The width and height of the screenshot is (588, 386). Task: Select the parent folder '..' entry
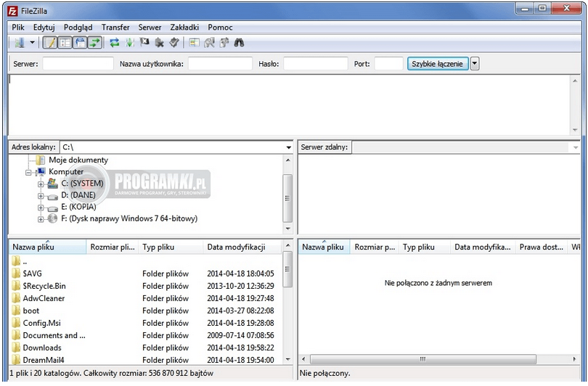click(145, 261)
